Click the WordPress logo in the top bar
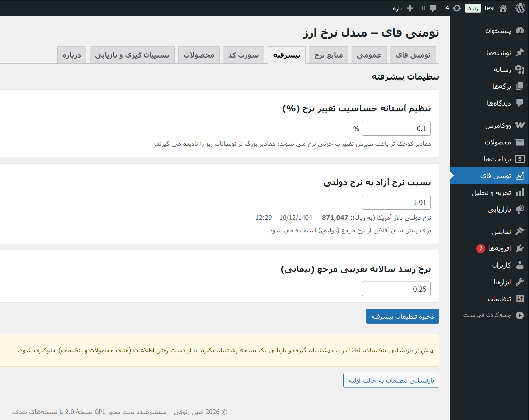Screen dimensions: 529x420 coord(520,8)
